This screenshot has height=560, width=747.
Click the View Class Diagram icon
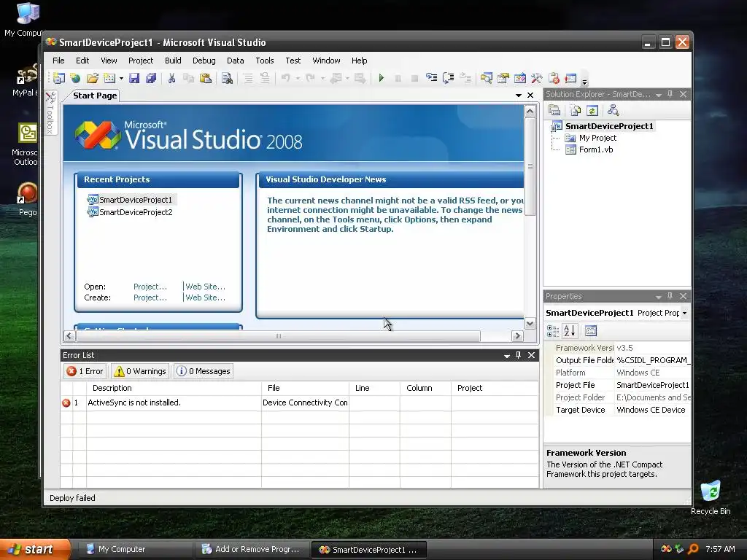click(x=613, y=111)
